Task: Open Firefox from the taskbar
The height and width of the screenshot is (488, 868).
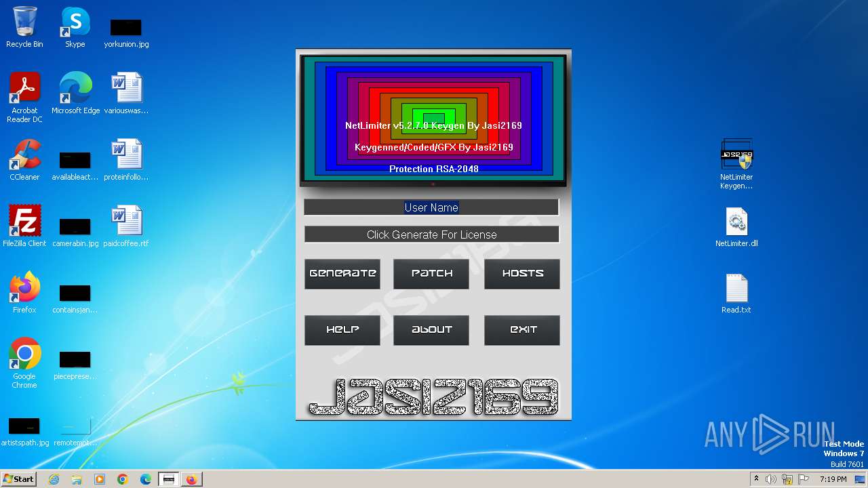Action: point(192,479)
